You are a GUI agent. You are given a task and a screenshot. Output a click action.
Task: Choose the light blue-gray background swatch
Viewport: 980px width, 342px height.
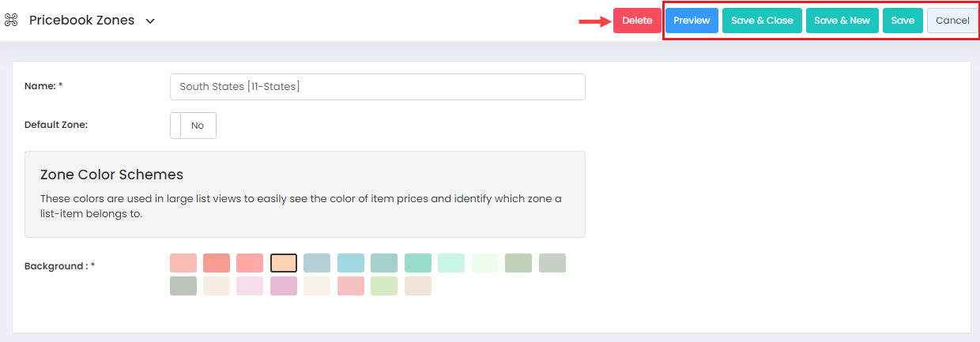pos(317,263)
